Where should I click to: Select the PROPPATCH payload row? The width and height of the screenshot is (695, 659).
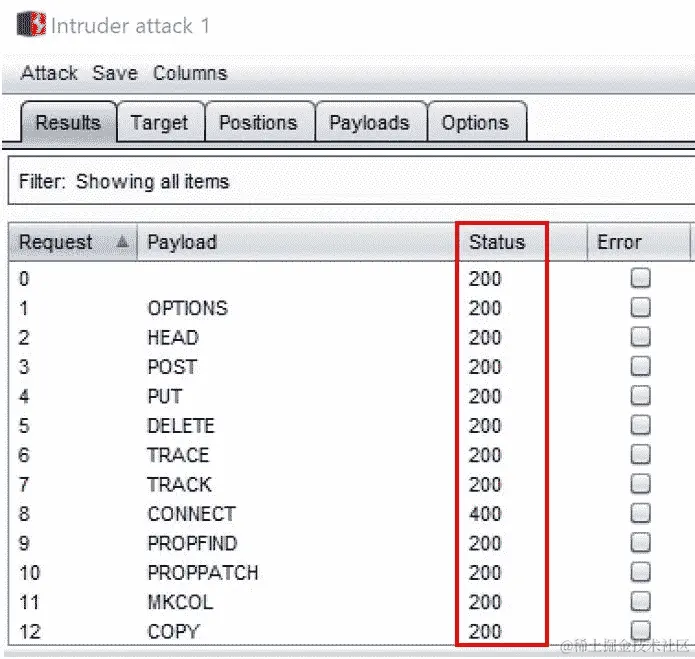(x=350, y=573)
